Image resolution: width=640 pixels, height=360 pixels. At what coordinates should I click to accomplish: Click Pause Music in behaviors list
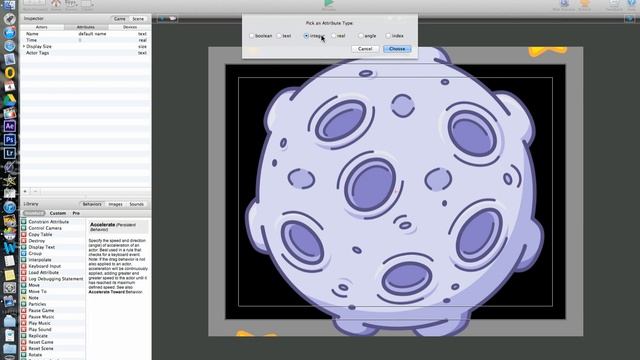(41, 317)
